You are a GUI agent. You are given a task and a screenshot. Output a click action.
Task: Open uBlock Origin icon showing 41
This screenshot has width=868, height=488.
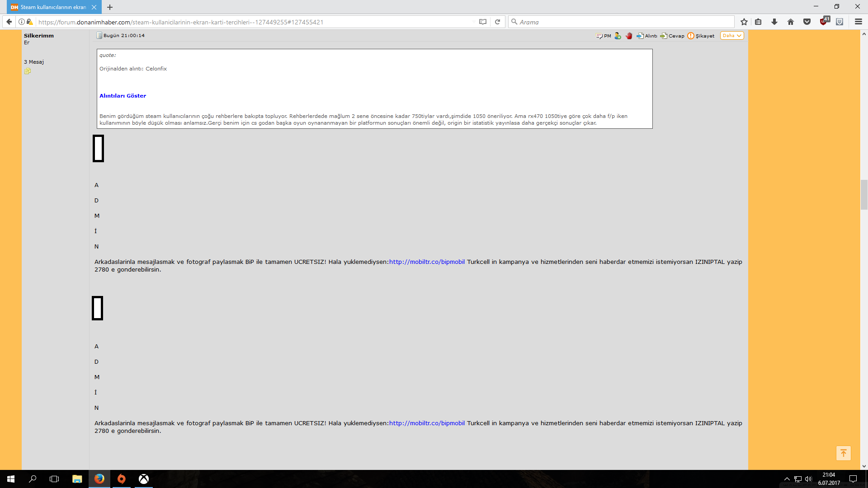pyautogui.click(x=825, y=21)
